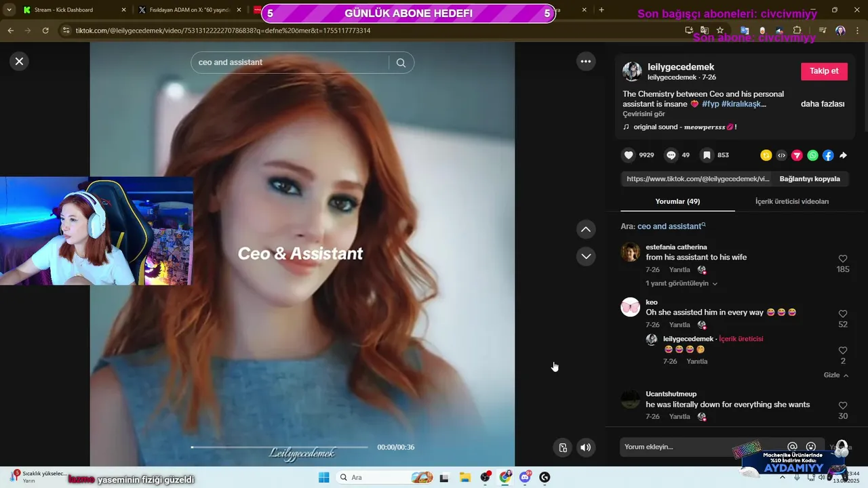Like keo's comment
This screenshot has width=868, height=488.
[x=843, y=314]
